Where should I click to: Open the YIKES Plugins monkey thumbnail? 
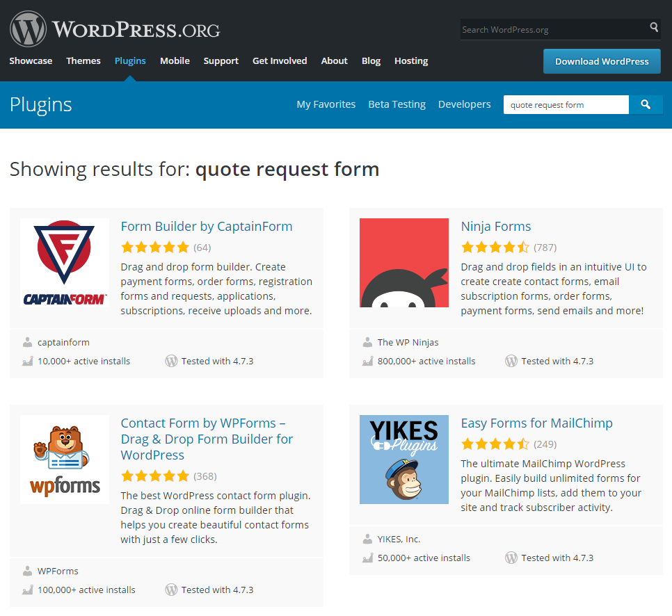click(x=404, y=459)
